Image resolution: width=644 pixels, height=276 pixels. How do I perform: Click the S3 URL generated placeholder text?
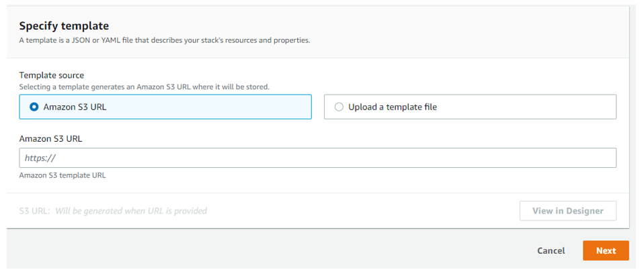click(131, 212)
